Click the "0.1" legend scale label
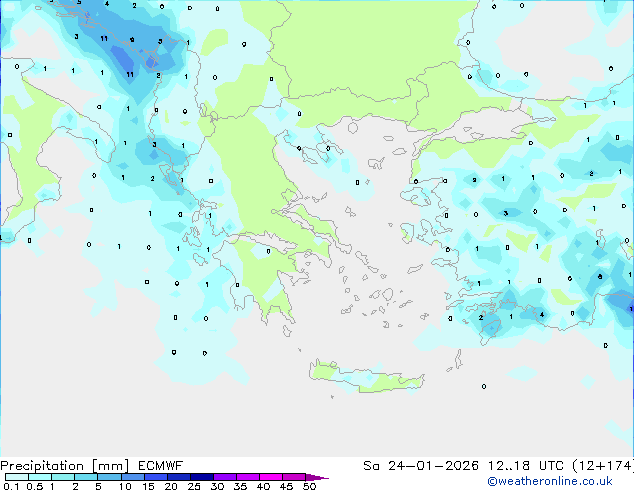The height and width of the screenshot is (490, 634). [12, 486]
